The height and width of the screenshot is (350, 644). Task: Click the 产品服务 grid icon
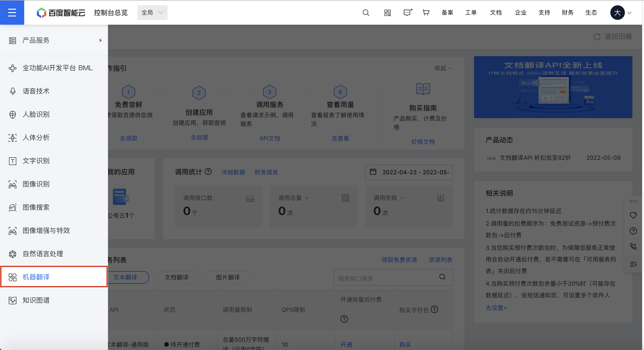pos(13,40)
